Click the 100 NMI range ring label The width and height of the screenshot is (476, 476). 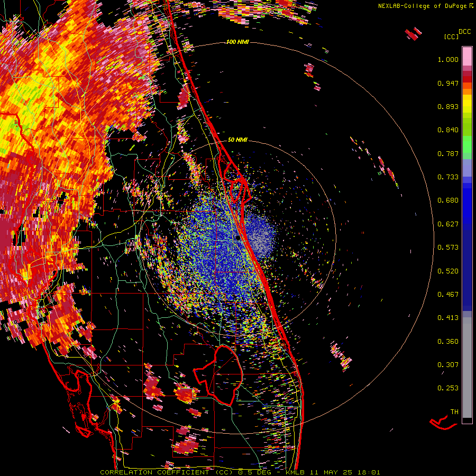237,42
